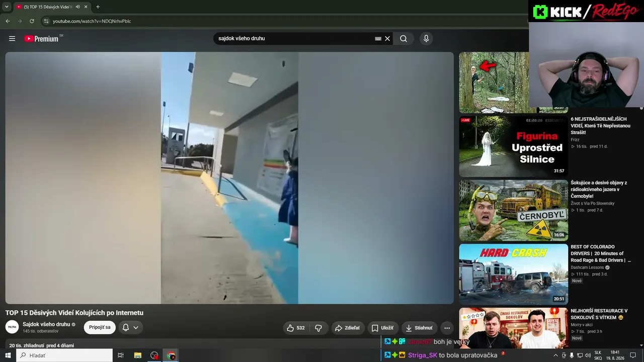
Task: Expand notification bell options dropdown
Action: (x=135, y=328)
